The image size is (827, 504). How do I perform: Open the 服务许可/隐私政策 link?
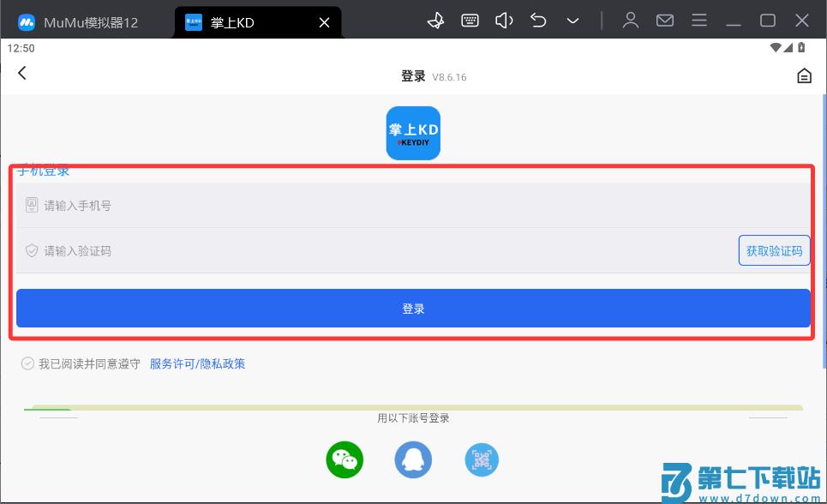pyautogui.click(x=197, y=363)
